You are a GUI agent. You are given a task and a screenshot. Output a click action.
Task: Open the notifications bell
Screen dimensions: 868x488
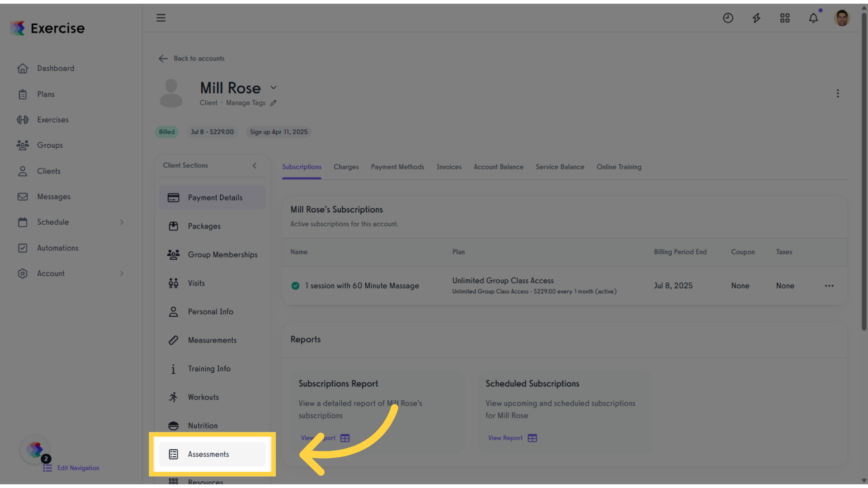pos(813,18)
